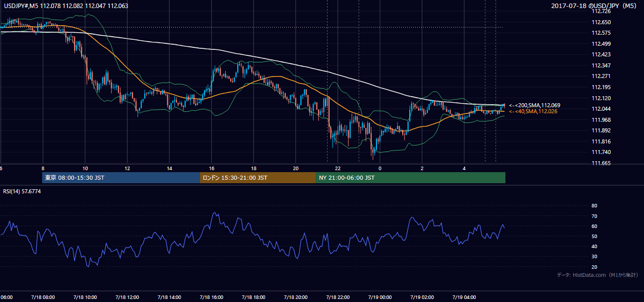Image resolution: width=644 pixels, height=302 pixels.
Task: Click the '7/19 00:00' bottom time label
Action: click(379, 297)
